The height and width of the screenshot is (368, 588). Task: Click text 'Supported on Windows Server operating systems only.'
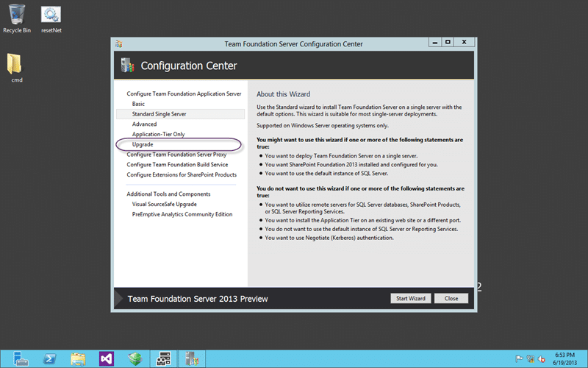[323, 126]
